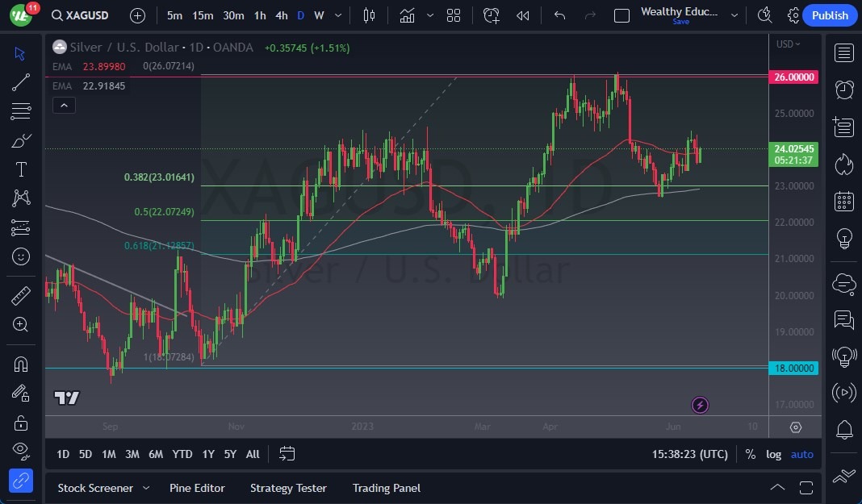Click the undo arrow
Screen dimensions: 862x504
559,15
